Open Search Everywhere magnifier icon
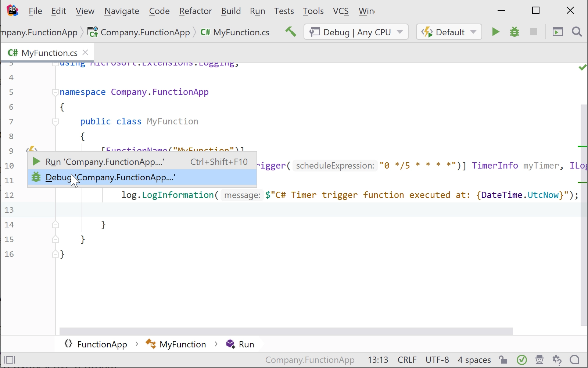This screenshot has height=368, width=588. 577,32
